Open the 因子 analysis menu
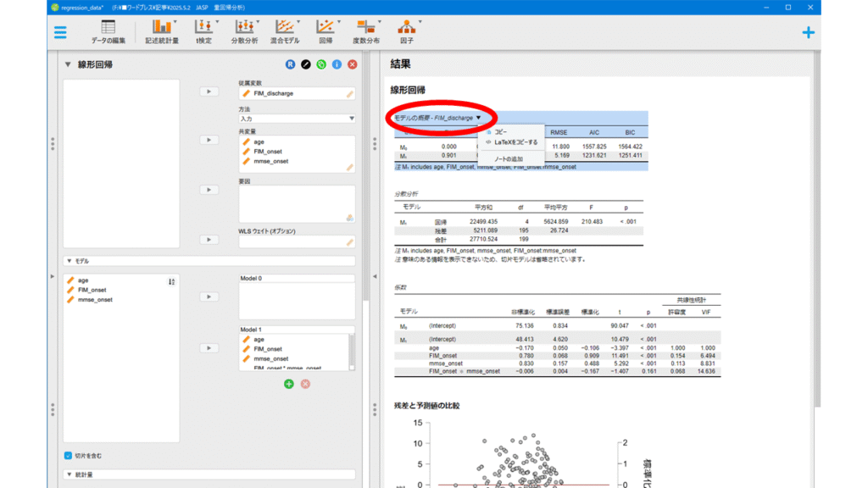The width and height of the screenshot is (868, 488). [407, 32]
